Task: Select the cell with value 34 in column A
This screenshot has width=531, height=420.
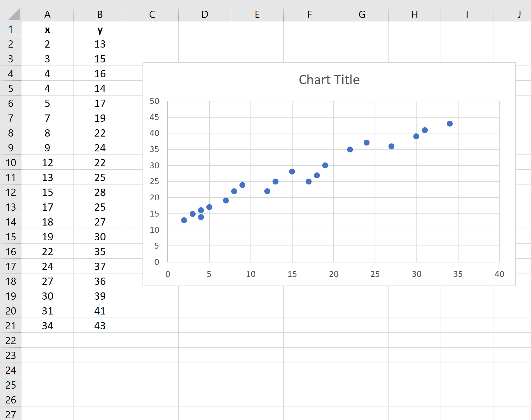Action: tap(48, 326)
